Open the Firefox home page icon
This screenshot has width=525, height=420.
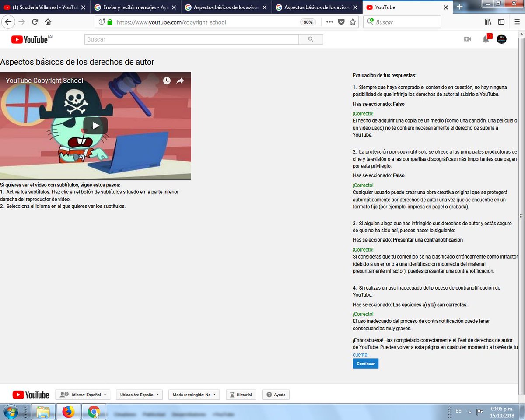pyautogui.click(x=48, y=22)
